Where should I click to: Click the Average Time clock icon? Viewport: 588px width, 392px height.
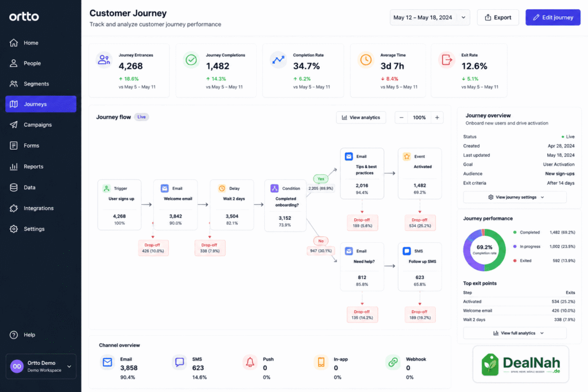click(366, 60)
